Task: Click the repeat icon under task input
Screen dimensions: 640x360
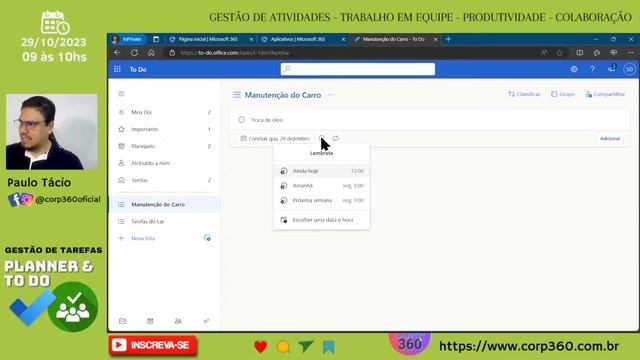Action: pos(336,138)
